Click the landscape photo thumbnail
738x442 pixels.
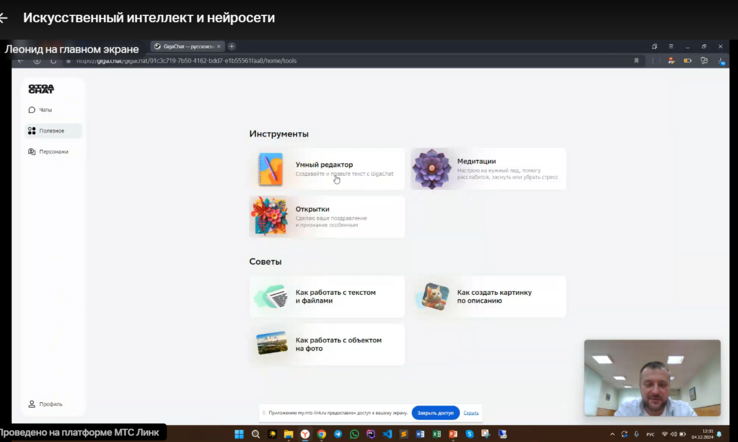272,343
